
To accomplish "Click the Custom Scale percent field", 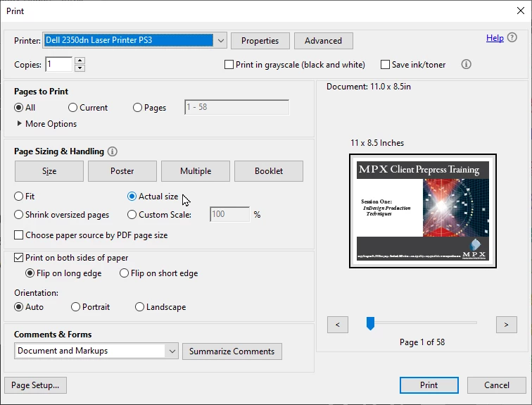I will [229, 214].
